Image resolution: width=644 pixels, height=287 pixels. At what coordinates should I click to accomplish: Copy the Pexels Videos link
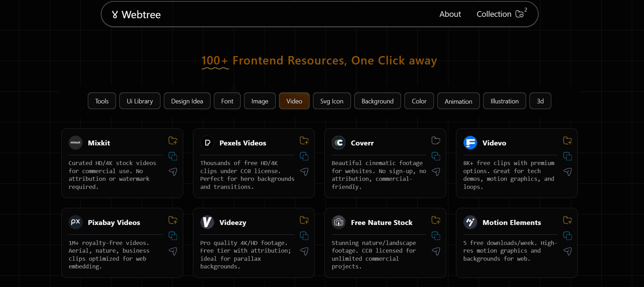(x=304, y=156)
